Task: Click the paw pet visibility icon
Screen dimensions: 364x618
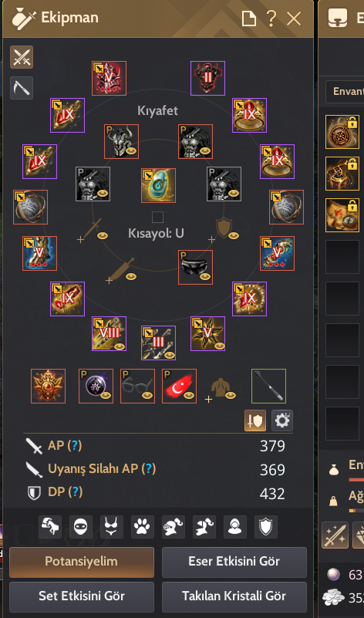Action: point(143,527)
